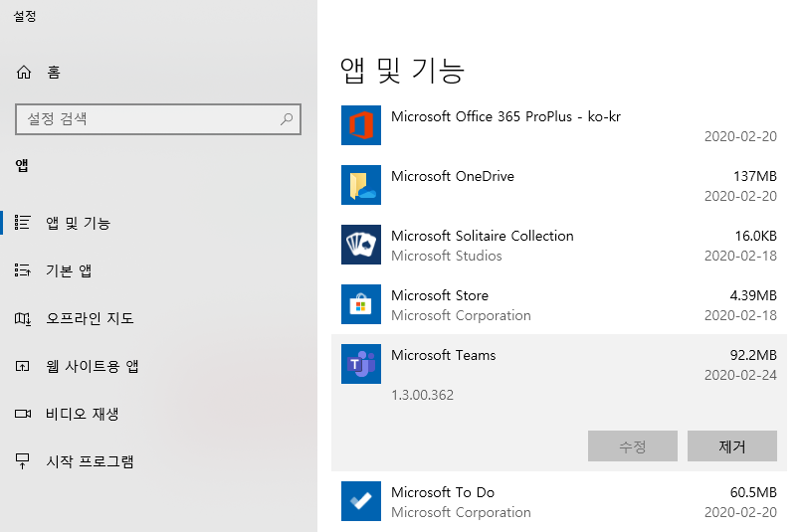
Task: Open 웹 사이트용 앱 settings
Action: (x=93, y=366)
